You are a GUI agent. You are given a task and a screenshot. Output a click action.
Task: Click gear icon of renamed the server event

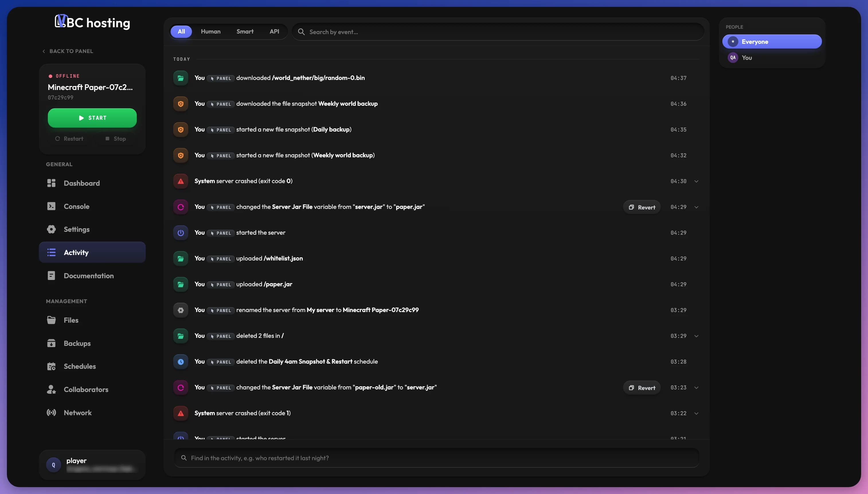pyautogui.click(x=181, y=310)
